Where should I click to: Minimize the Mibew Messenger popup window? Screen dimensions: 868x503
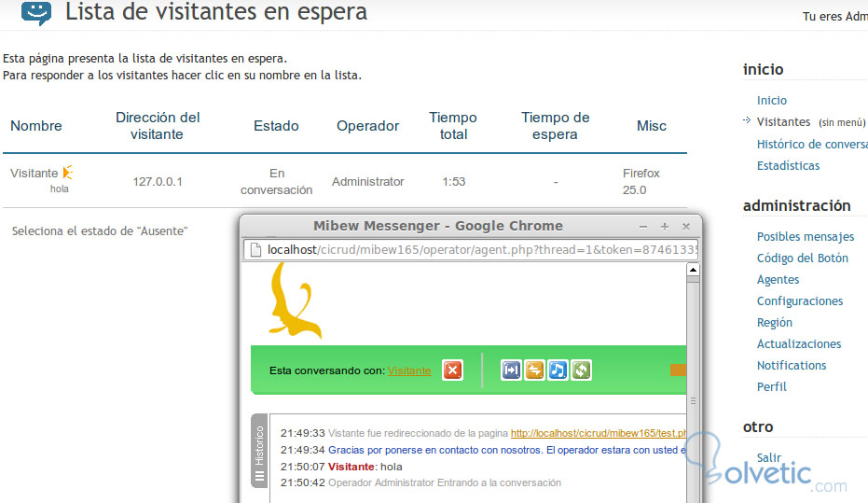tap(642, 227)
